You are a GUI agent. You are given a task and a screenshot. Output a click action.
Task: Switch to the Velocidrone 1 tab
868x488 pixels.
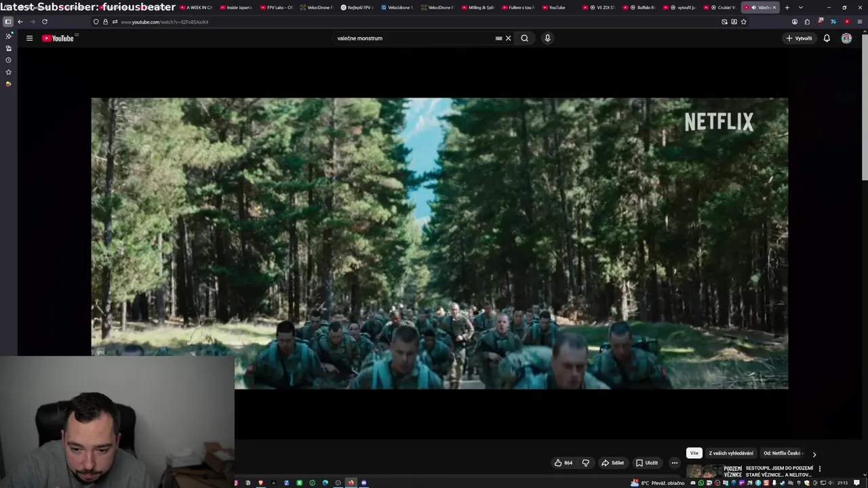397,7
